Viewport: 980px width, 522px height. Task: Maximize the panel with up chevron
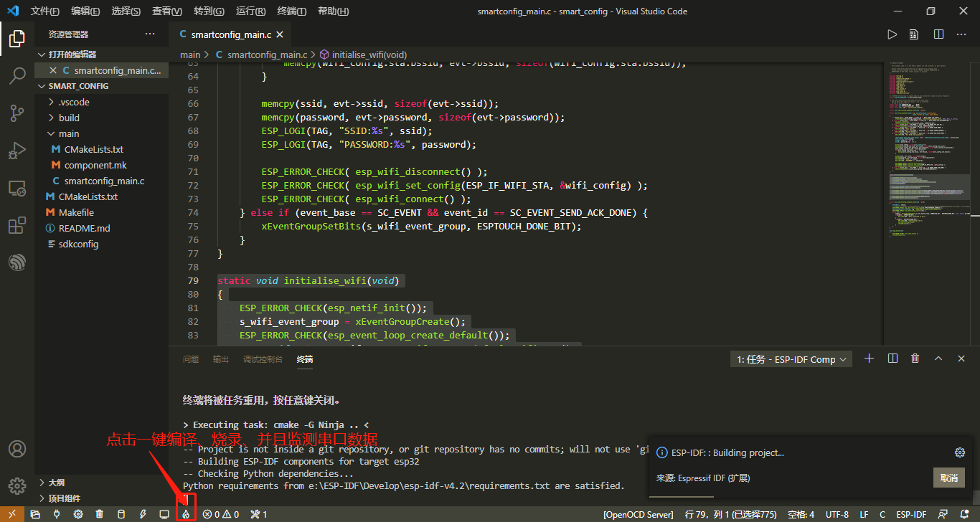coord(938,359)
